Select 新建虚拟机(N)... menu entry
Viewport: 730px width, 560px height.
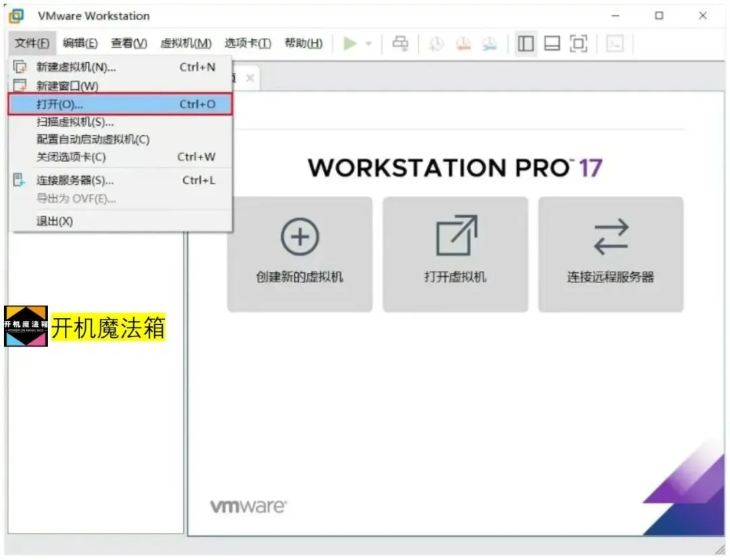[x=120, y=67]
